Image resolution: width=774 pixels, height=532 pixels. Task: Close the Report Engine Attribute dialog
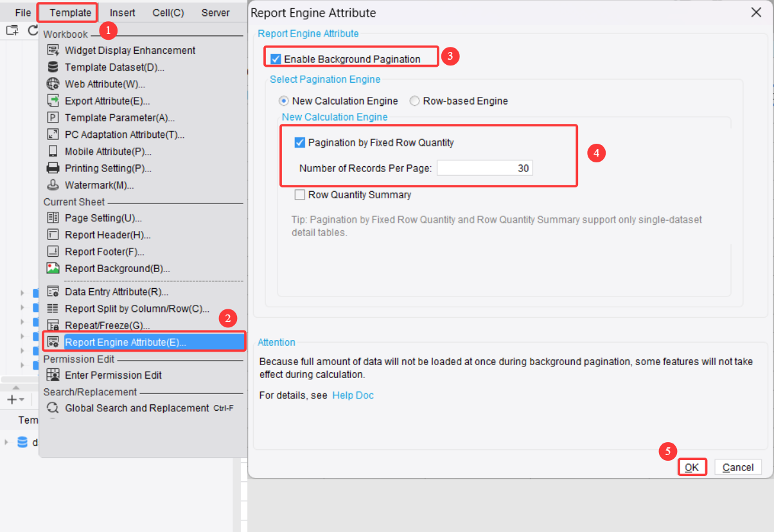click(756, 13)
